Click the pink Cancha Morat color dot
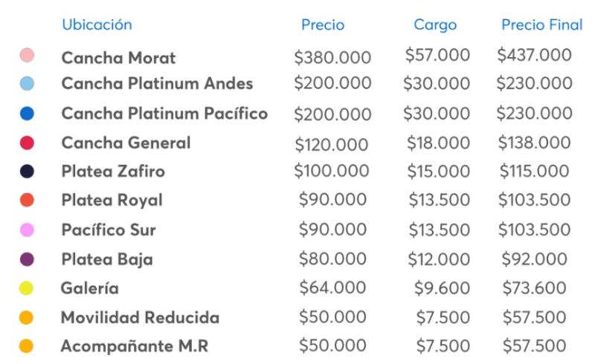This screenshot has width=595, height=364. [27, 56]
